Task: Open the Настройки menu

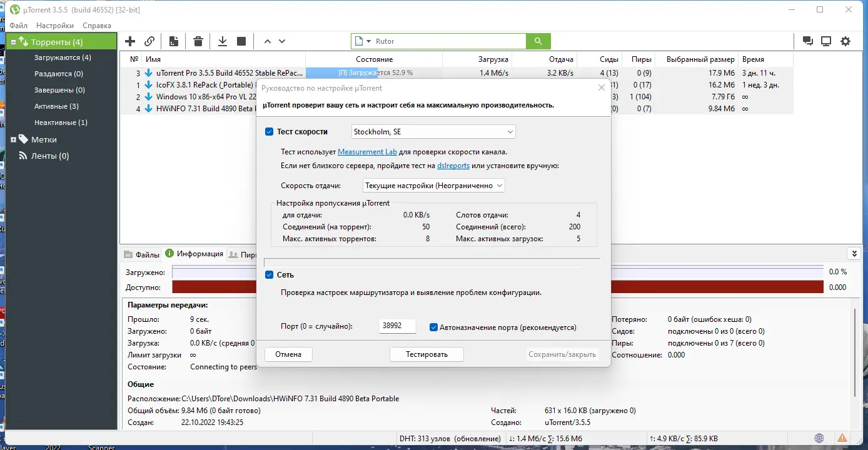Action: 55,26
